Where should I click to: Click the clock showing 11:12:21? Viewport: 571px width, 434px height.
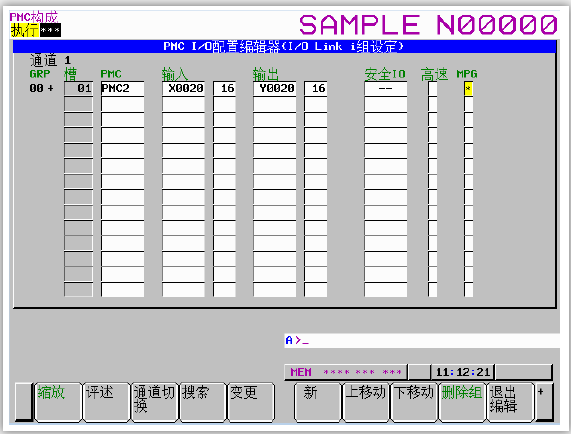click(x=462, y=372)
